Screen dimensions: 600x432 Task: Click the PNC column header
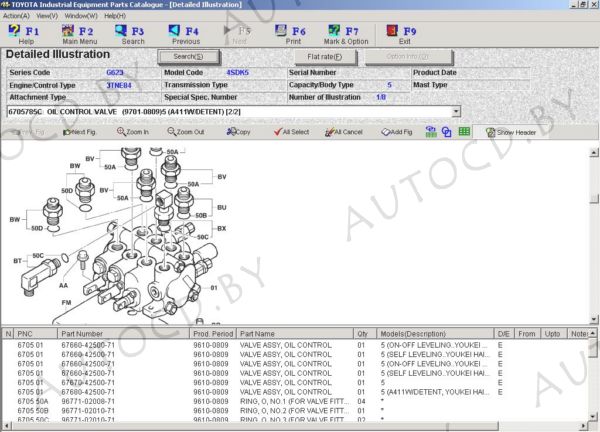click(x=35, y=334)
